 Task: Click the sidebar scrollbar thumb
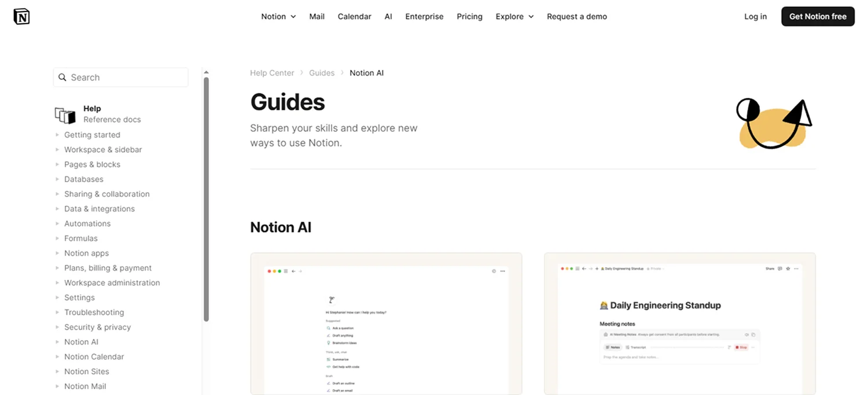[206, 200]
